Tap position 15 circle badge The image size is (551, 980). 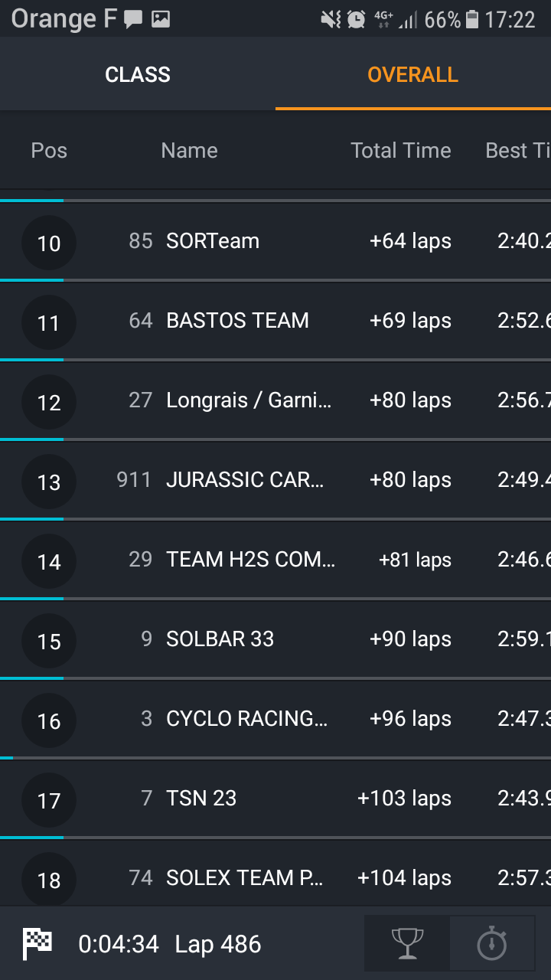[49, 641]
